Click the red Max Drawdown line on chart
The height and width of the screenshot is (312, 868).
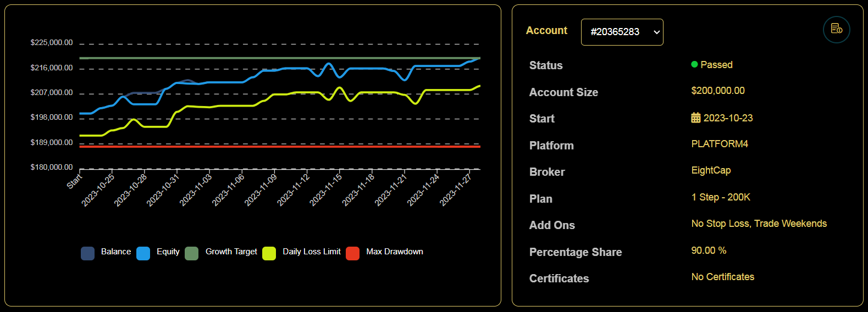[x=275, y=147]
